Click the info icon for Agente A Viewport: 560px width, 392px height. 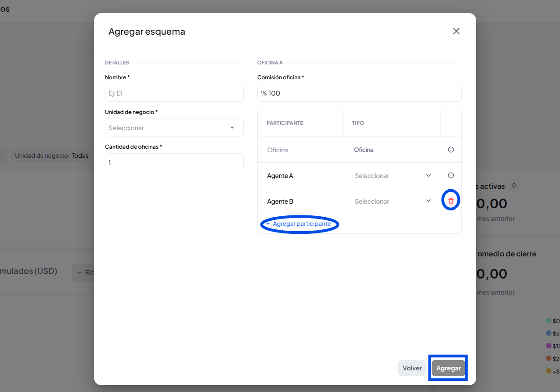451,175
